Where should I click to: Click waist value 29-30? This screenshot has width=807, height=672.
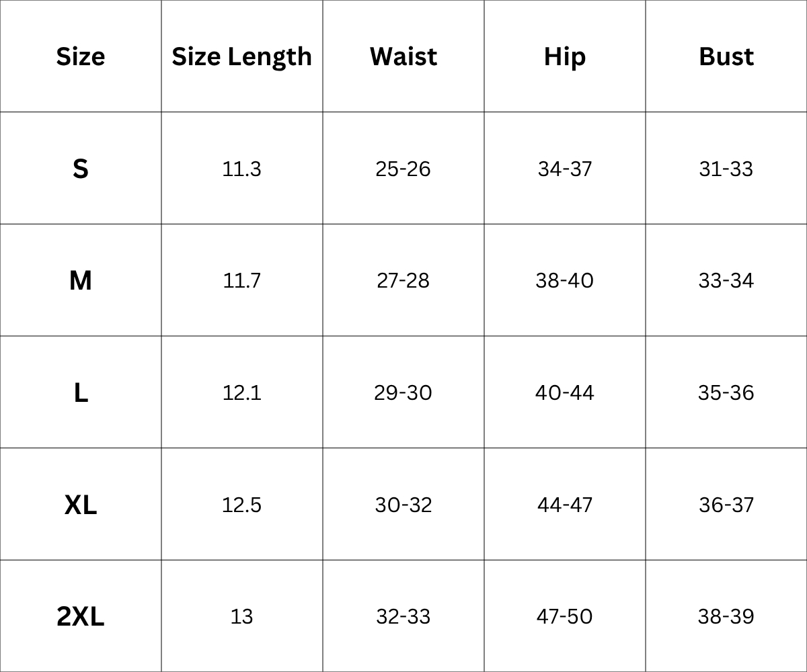(x=403, y=392)
